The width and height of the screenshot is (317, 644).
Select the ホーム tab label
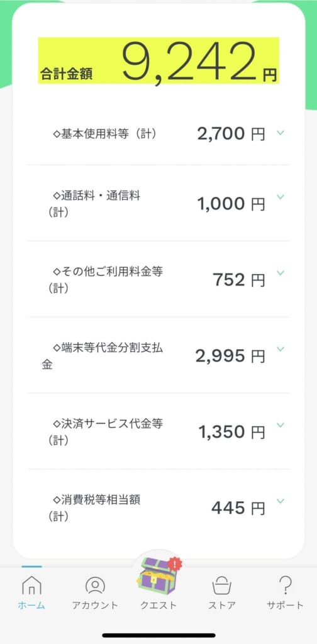31,605
